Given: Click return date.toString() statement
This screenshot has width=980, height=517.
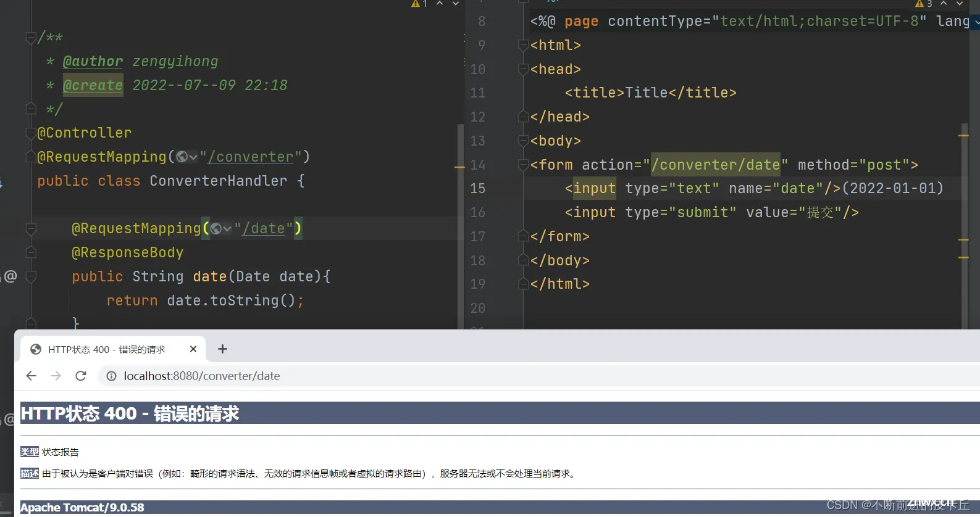Looking at the screenshot, I should [x=205, y=301].
